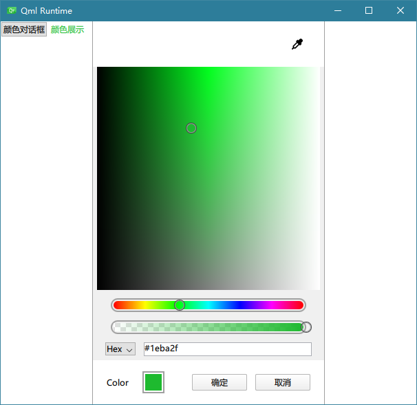Viewport: 417px width, 405px height.
Task: Pick a screen color with the eyedropper
Action: tap(297, 44)
